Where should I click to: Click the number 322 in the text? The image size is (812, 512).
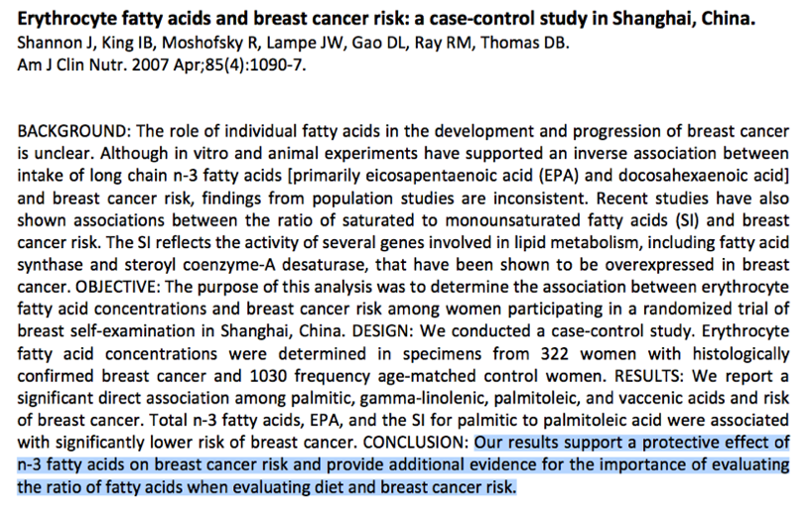pyautogui.click(x=555, y=353)
